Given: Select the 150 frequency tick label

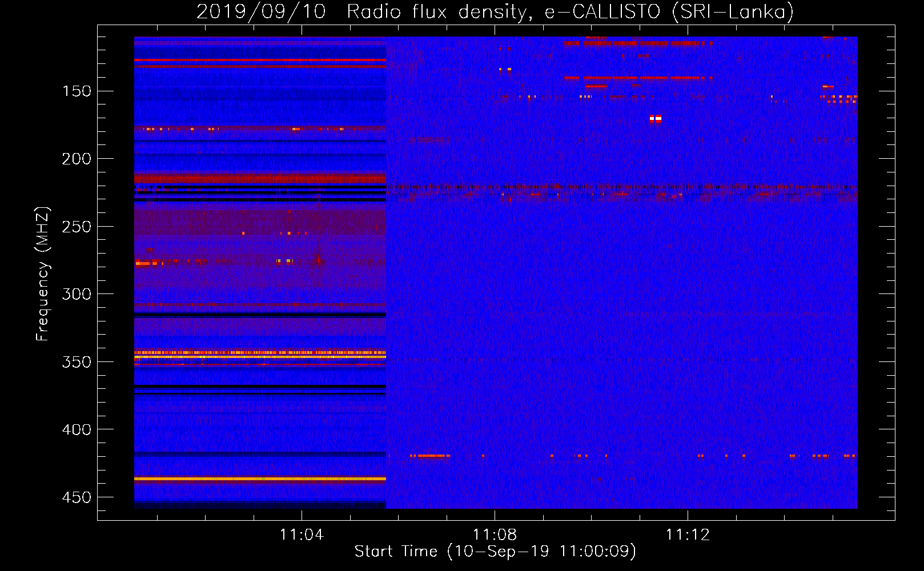Looking at the screenshot, I should click(77, 91).
